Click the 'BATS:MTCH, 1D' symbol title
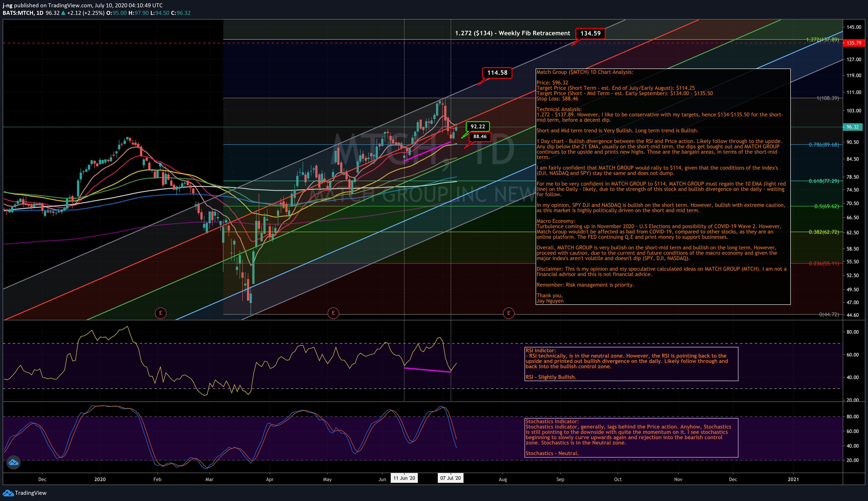This screenshot has height=501, width=868. click(x=23, y=13)
